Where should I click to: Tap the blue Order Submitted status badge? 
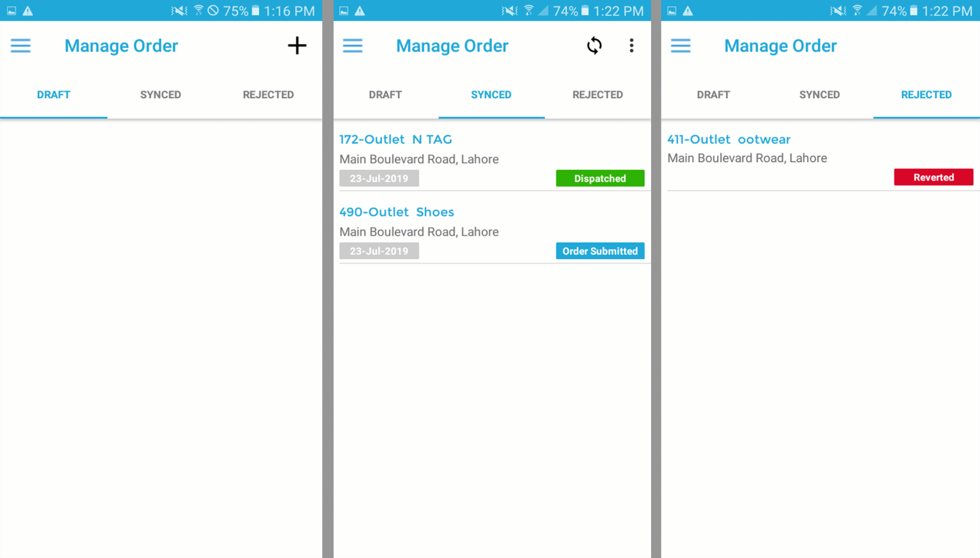point(599,251)
